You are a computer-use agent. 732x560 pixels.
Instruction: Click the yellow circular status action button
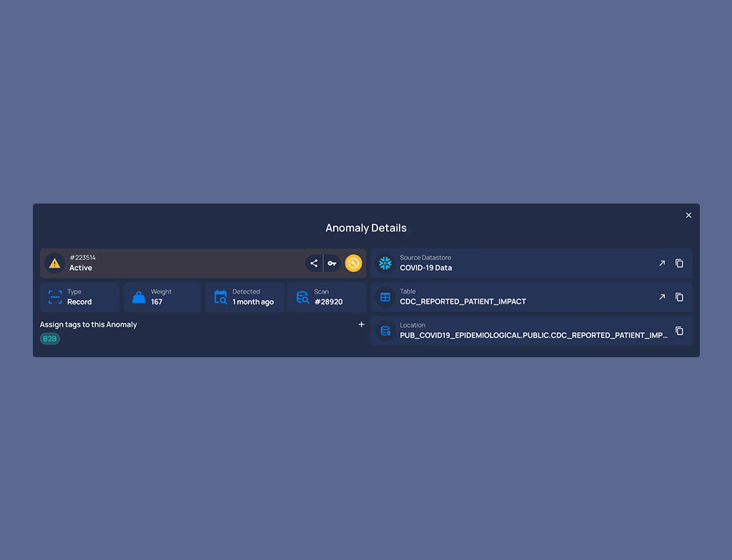tap(353, 263)
